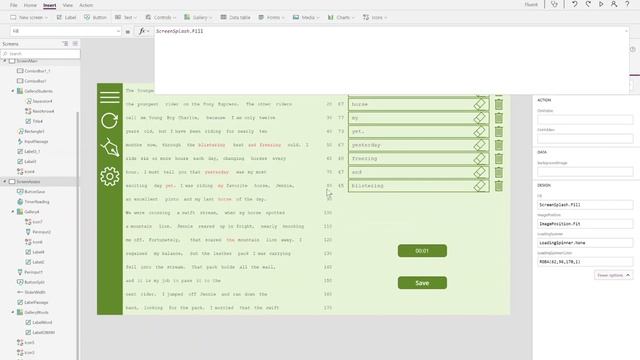Open the Forms dropdown

click(271, 18)
